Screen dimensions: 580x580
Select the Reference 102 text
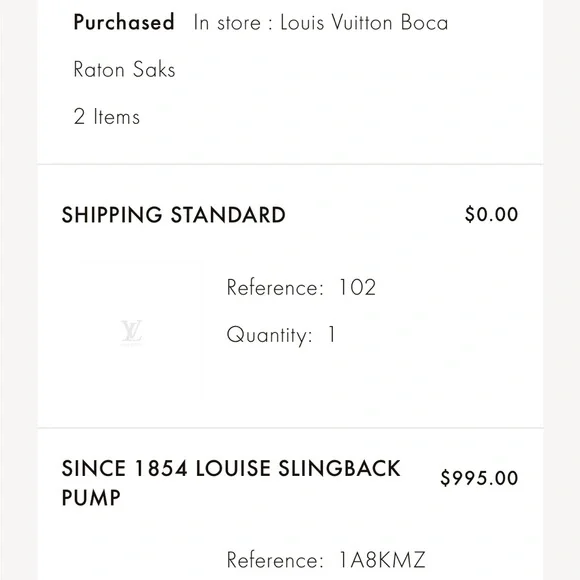coord(301,287)
